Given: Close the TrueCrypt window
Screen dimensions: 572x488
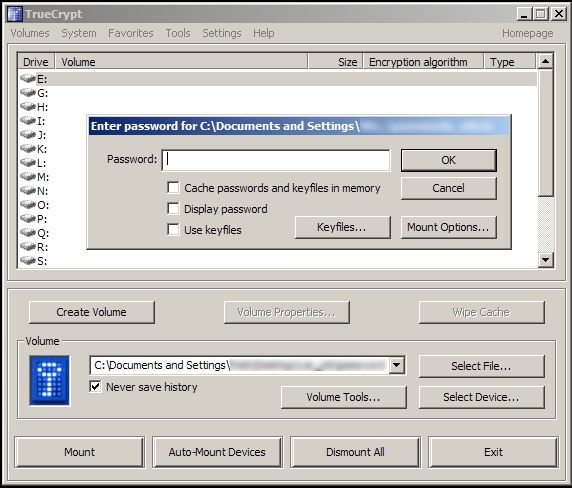Looking at the screenshot, I should pyautogui.click(x=559, y=14).
